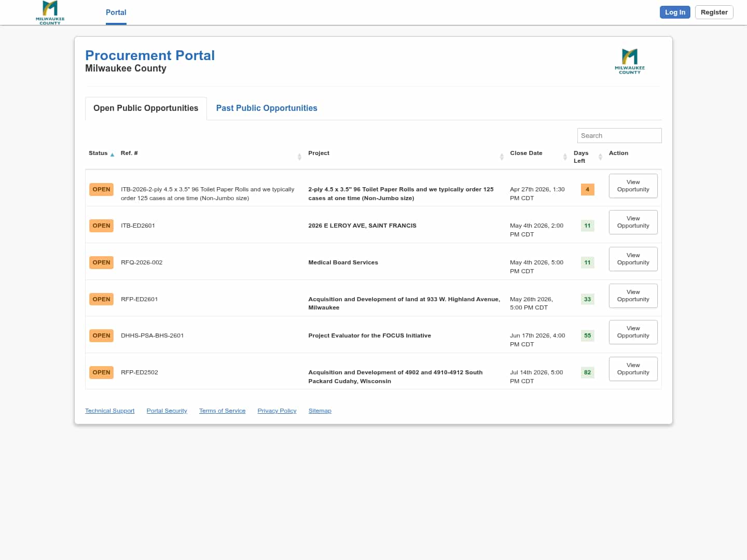The width and height of the screenshot is (747, 560).
Task: Click the Milwaukee County logo beside portal title
Action: [x=629, y=61]
